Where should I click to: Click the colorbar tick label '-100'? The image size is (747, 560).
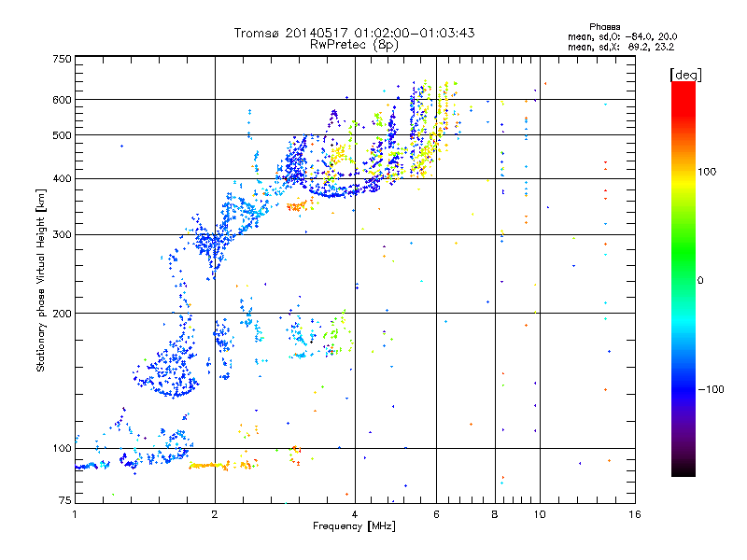click(711, 389)
